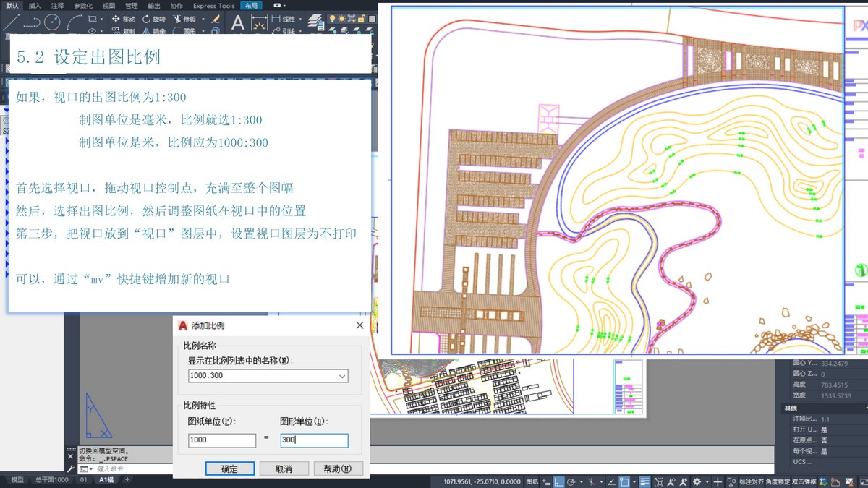Select the Polyline drawing tool

coord(31,22)
